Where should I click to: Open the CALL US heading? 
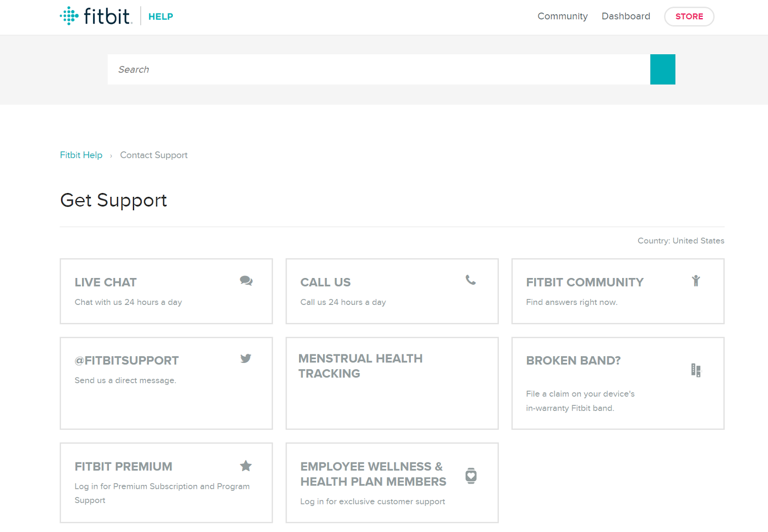(325, 282)
